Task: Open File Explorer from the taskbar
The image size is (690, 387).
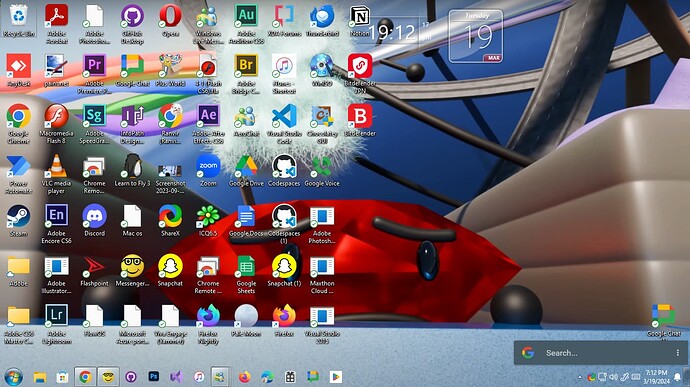Action: [40, 377]
